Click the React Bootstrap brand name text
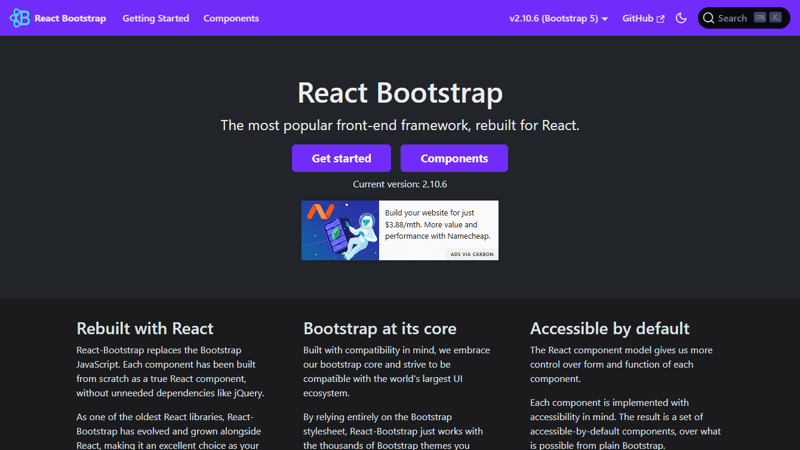Screen dimensions: 800x450 pos(70,18)
